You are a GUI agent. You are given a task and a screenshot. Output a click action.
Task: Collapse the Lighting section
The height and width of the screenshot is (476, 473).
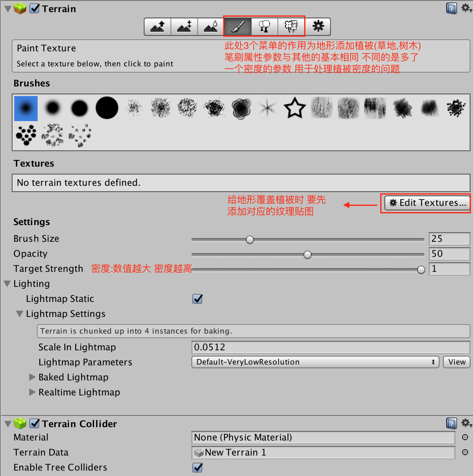(x=7, y=284)
